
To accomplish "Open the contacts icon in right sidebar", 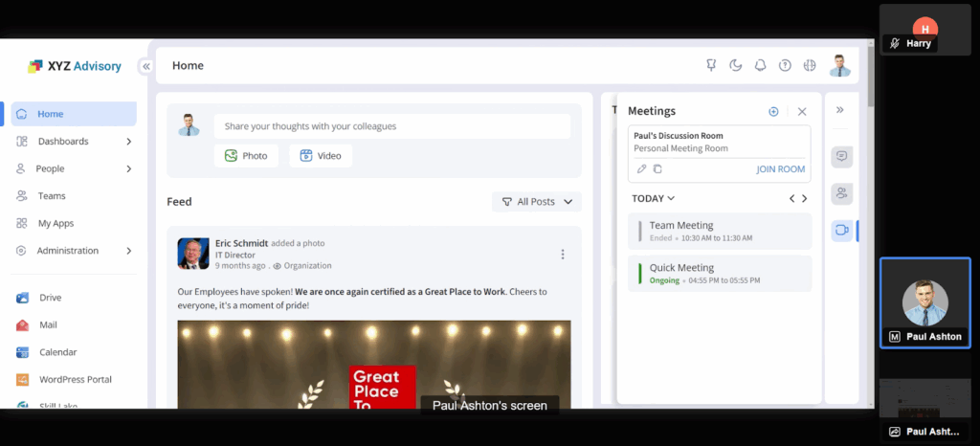I will pyautogui.click(x=841, y=193).
